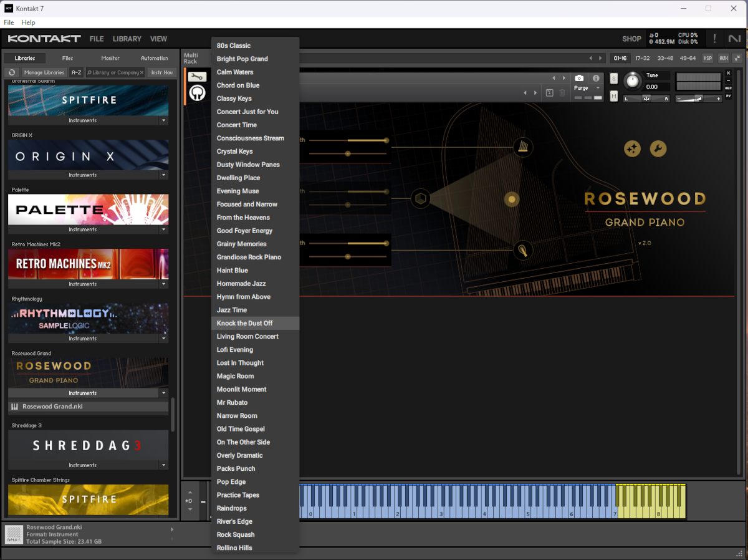Open the File menu in menu bar

pyautogui.click(x=9, y=22)
